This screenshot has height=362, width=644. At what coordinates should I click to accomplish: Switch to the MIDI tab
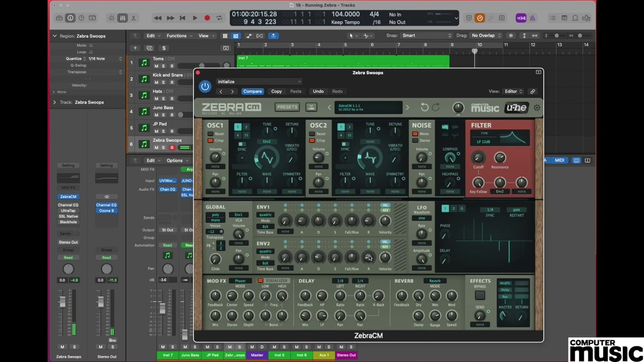pos(559,160)
